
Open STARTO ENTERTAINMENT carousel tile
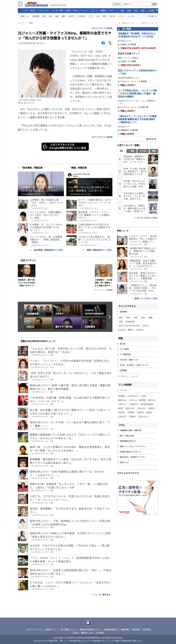pos(94,310)
